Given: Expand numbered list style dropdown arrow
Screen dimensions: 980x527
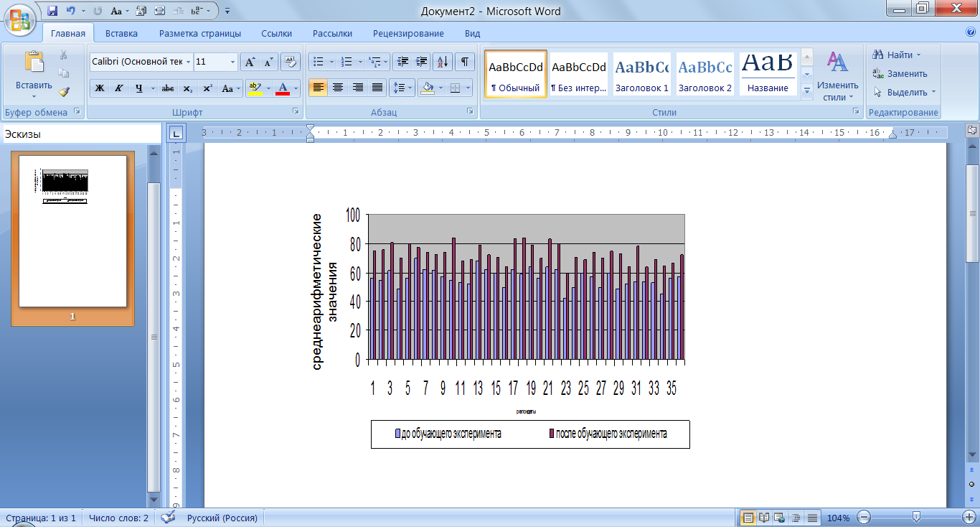Looking at the screenshot, I should coord(359,62).
